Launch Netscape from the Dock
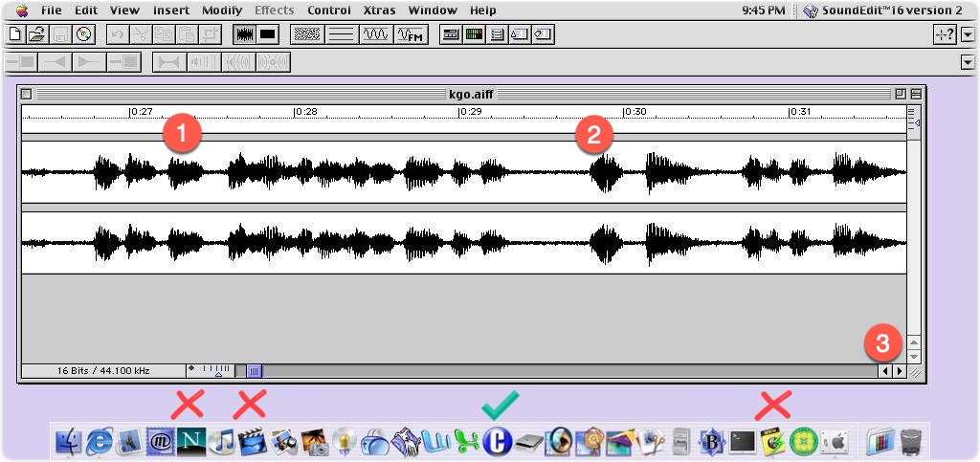980x462 pixels. pos(189,441)
